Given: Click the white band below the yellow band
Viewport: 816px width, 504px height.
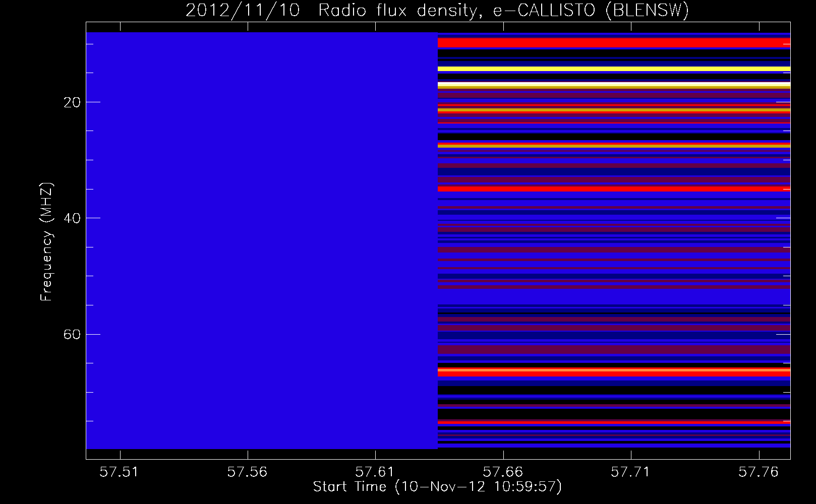Looking at the screenshot, I should coord(614,84).
